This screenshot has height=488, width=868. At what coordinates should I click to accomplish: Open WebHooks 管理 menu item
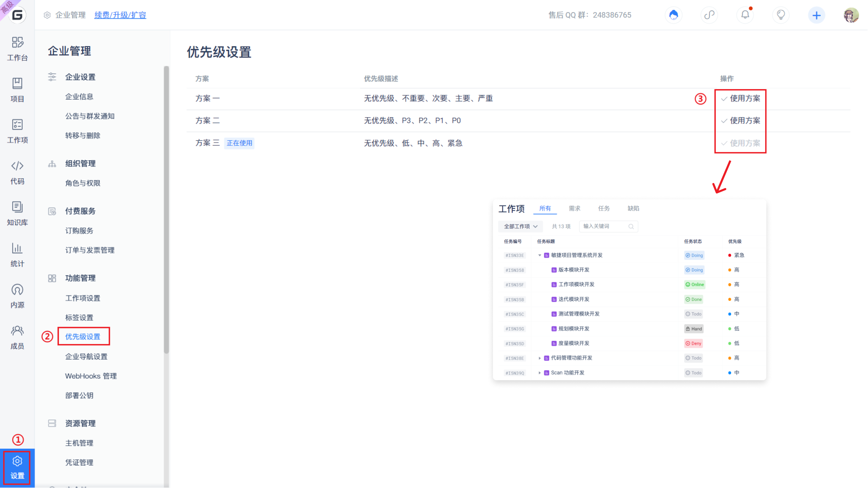click(x=91, y=376)
